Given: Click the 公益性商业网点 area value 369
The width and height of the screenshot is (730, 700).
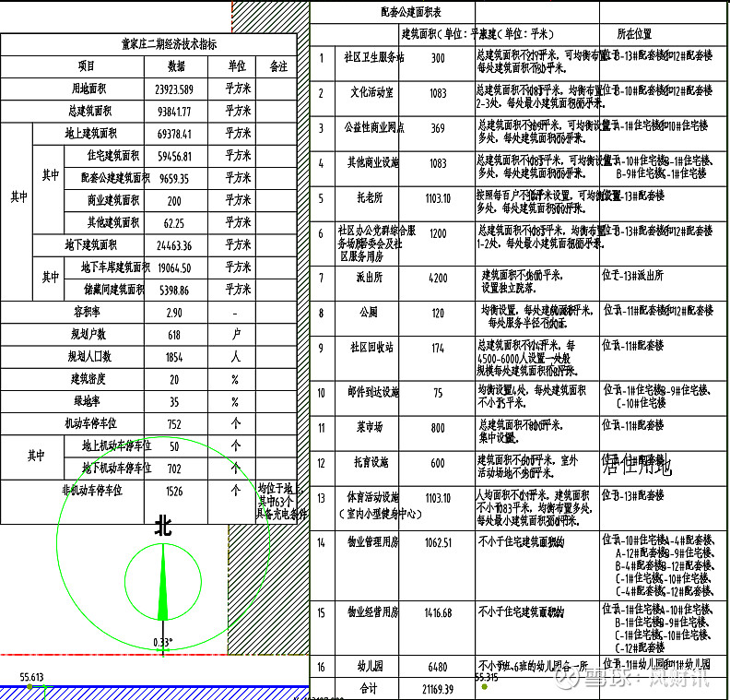Looking at the screenshot, I should [x=438, y=128].
